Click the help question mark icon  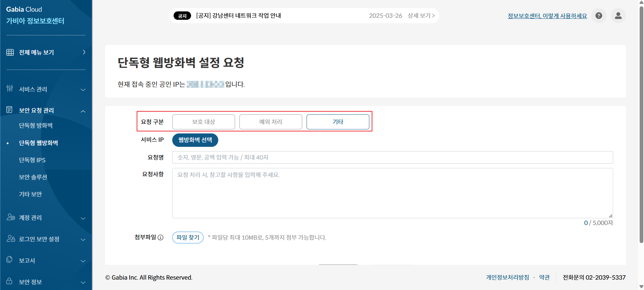599,16
